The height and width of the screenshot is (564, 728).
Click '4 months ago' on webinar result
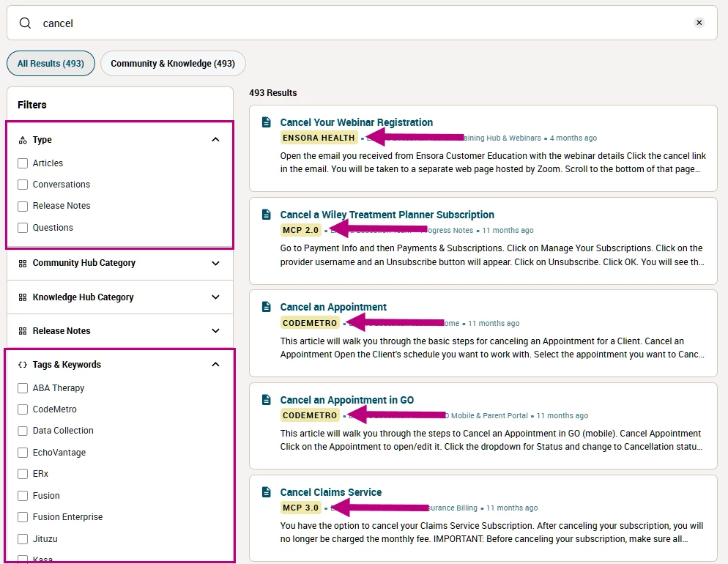point(573,138)
